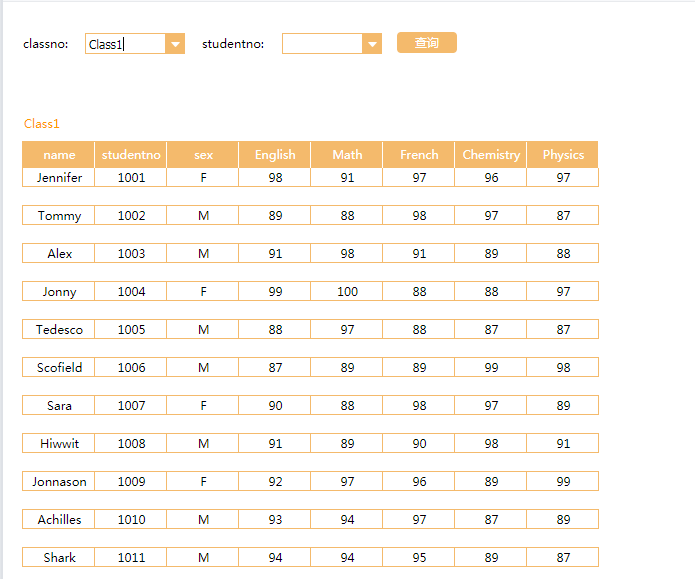Viewport: 695px width, 579px height.
Task: Click Jonnason's Physics score 99
Action: click(563, 481)
